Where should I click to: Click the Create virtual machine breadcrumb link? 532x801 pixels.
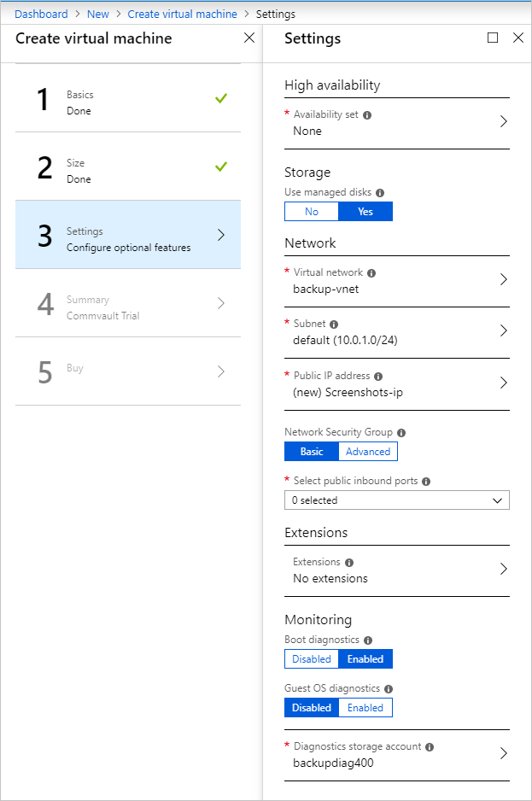click(x=182, y=15)
